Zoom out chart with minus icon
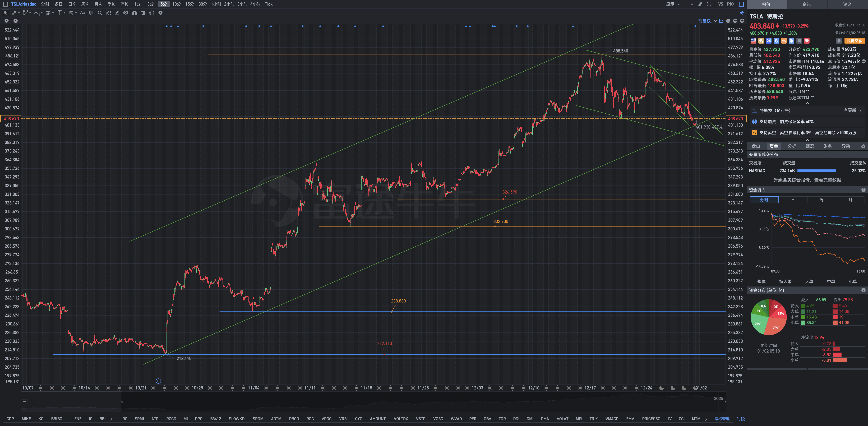This screenshot has height=426, width=868. 735,21
